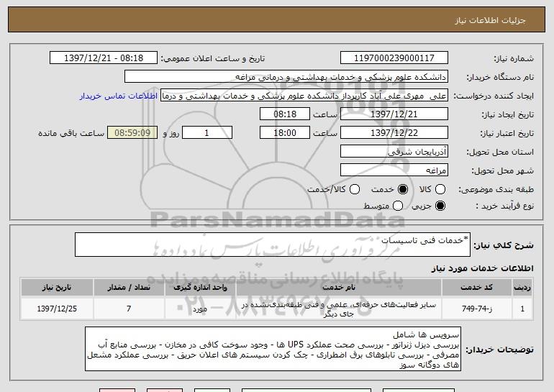Select the کالا/خدمت radio button
This screenshot has height=392, width=554.
(x=355, y=189)
